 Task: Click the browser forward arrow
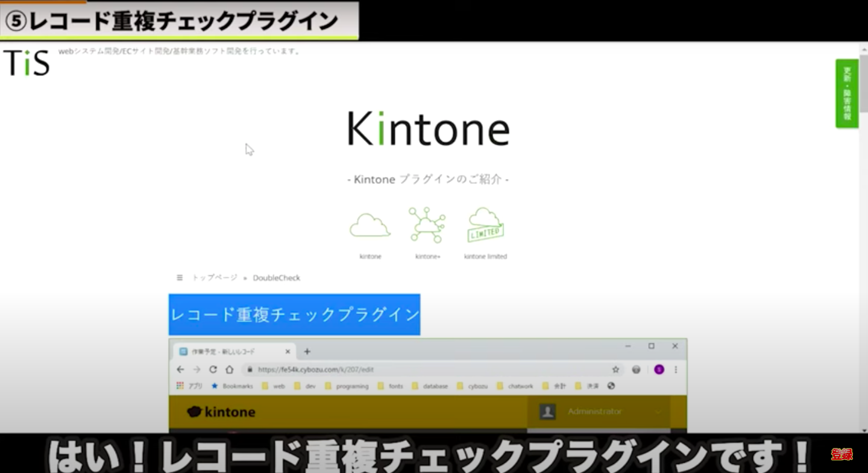(x=197, y=369)
